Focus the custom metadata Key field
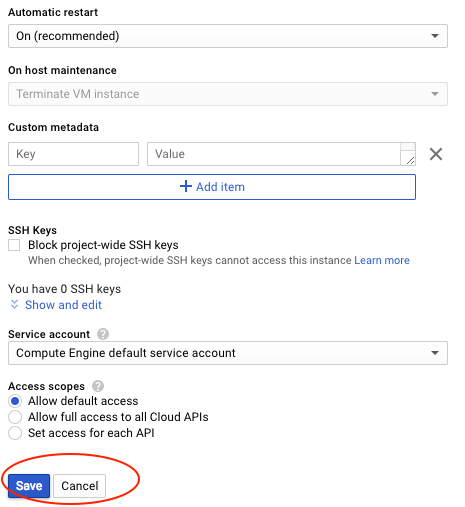 coord(73,154)
